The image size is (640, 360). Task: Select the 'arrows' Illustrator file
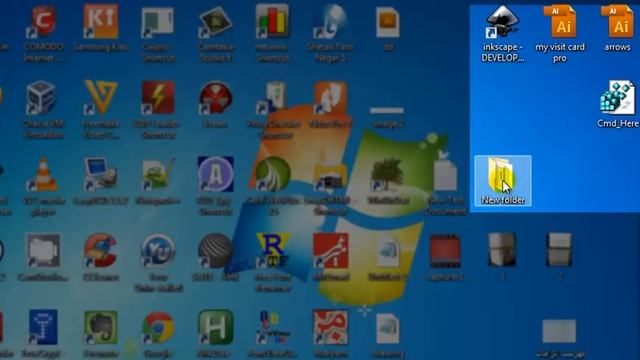click(x=618, y=29)
